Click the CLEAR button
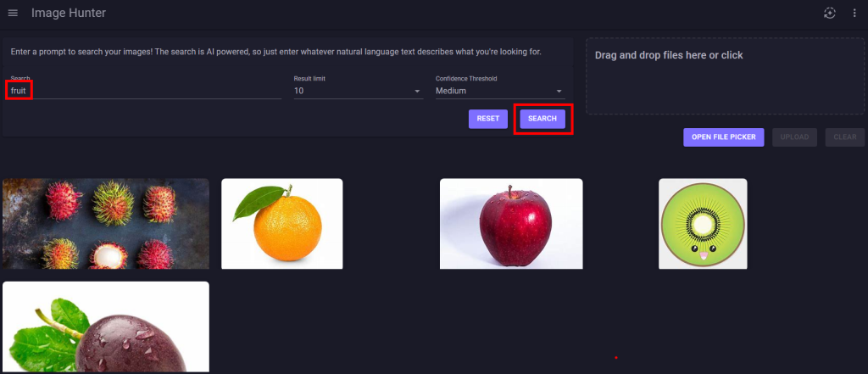Viewport: 868px width, 374px height. [x=845, y=137]
